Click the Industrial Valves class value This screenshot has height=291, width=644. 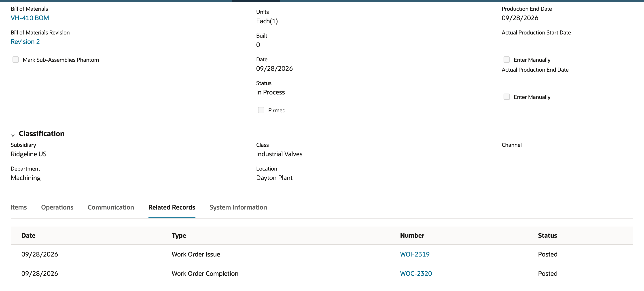[279, 154]
